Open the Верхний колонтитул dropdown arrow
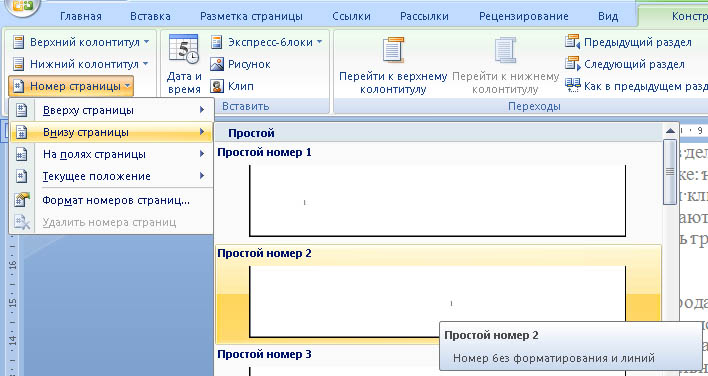The image size is (708, 376). [146, 42]
